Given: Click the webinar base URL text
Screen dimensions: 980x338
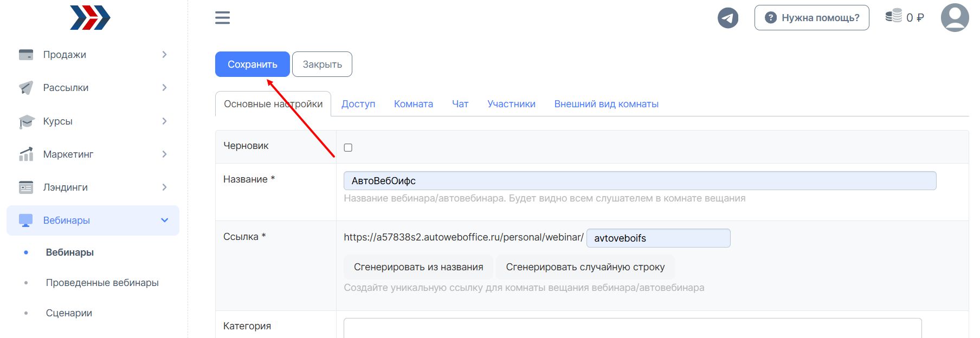Looking at the screenshot, I should pyautogui.click(x=463, y=237).
